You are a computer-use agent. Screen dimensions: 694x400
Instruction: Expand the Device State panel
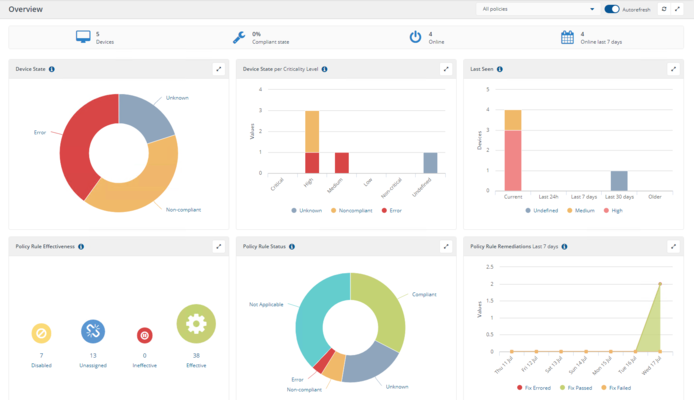click(218, 69)
